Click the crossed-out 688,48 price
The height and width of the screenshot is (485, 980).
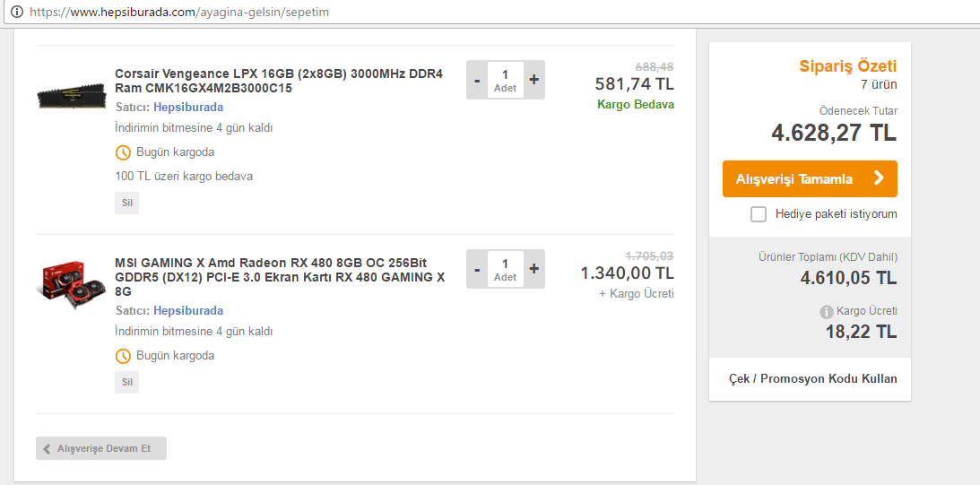point(655,66)
